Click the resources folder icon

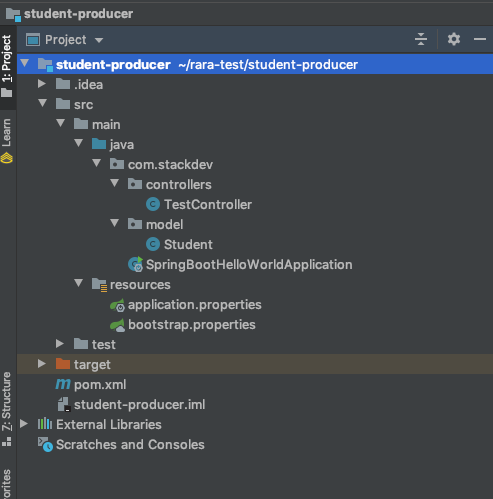[x=99, y=285]
